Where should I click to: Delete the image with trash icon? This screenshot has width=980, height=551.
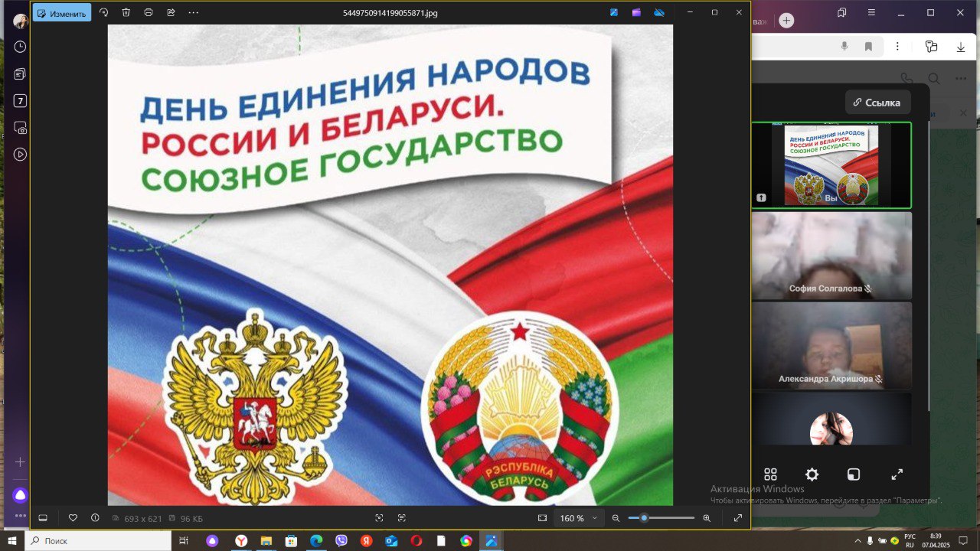126,13
